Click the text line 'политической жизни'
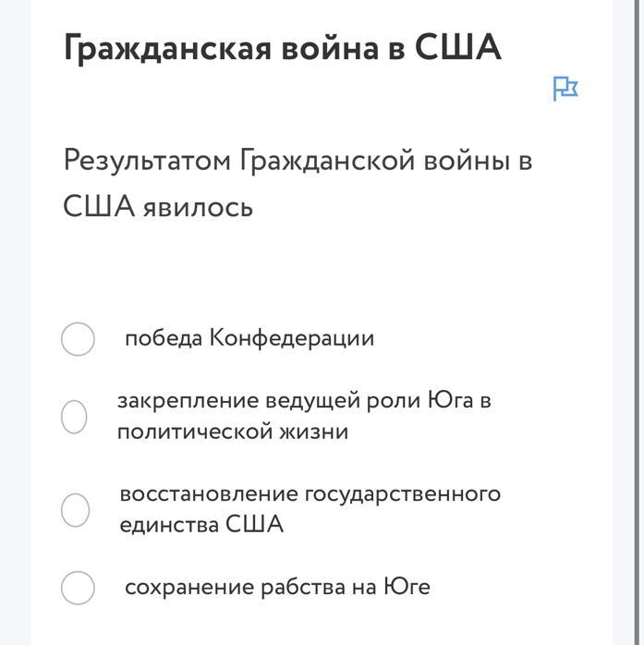The image size is (644, 645). coord(233,432)
